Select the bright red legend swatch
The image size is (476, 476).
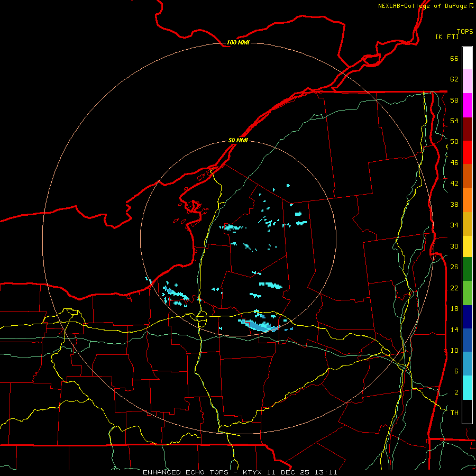(x=467, y=152)
